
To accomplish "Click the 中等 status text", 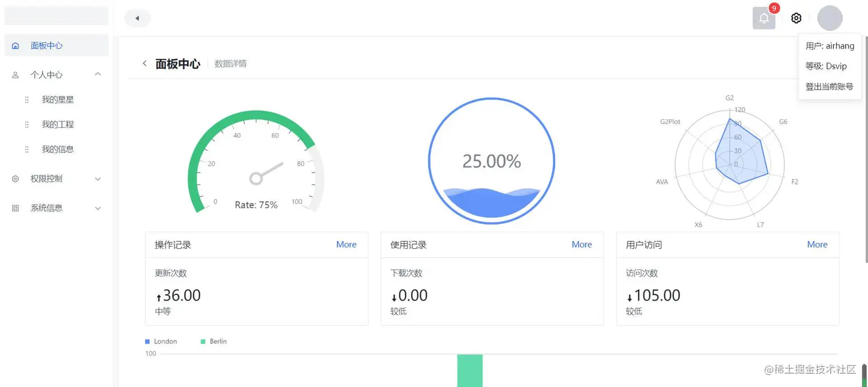I will 163,312.
